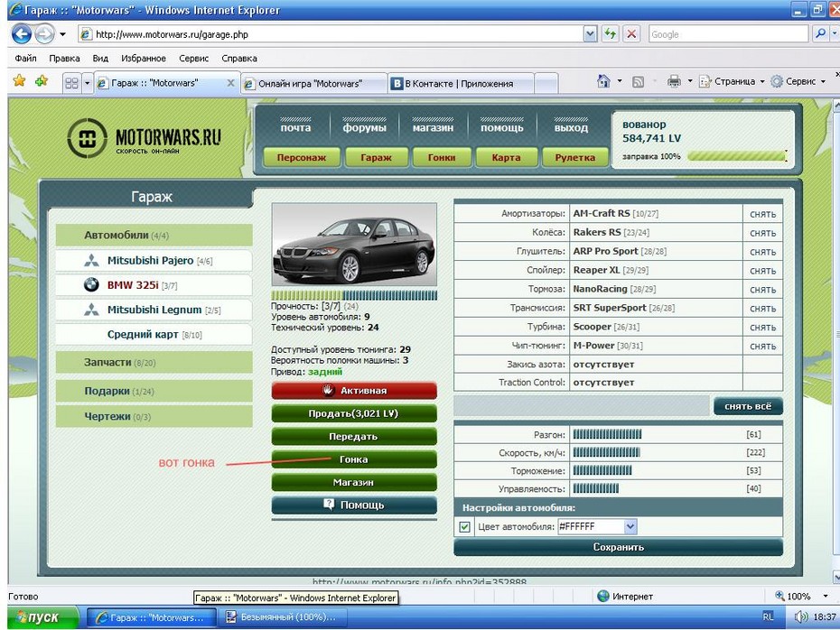Click the Google search magnifier icon

(820, 34)
